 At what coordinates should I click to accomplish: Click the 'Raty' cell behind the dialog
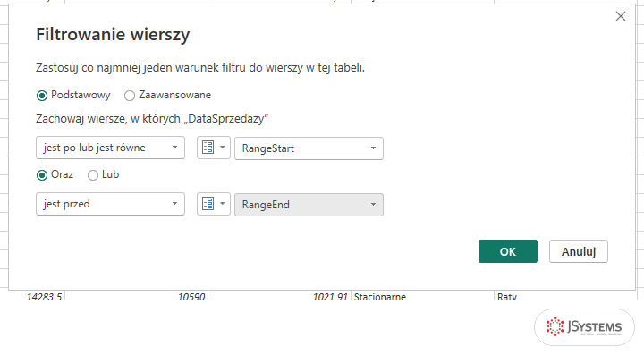coord(565,295)
